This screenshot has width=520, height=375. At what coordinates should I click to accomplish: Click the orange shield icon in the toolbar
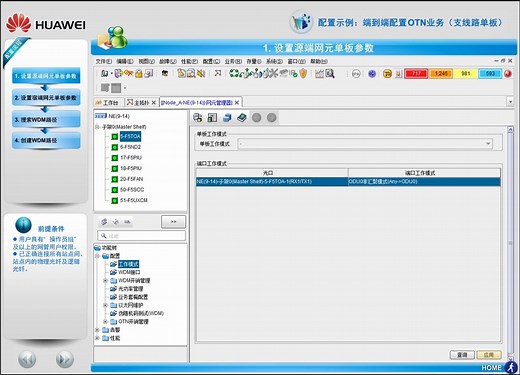click(303, 73)
